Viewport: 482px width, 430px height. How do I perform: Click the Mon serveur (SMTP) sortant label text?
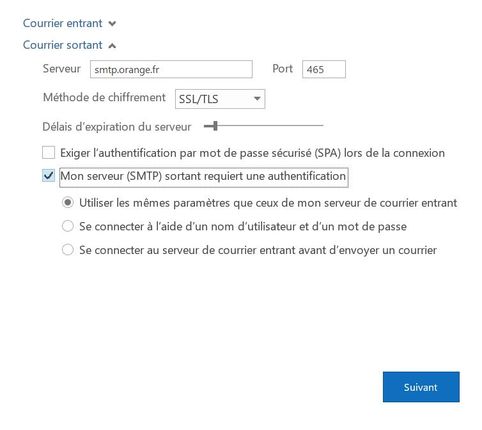pos(203,176)
